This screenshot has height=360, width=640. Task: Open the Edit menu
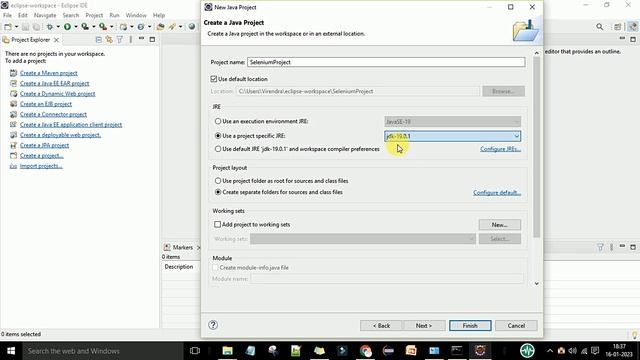click(x=22, y=15)
